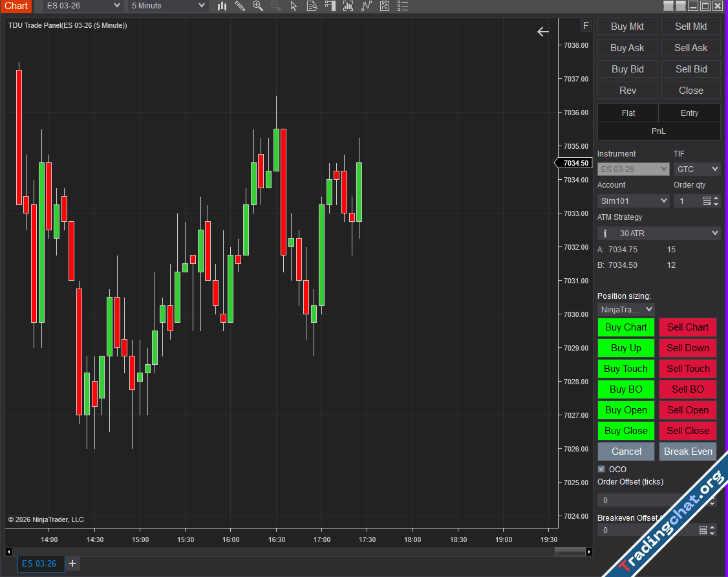Viewport: 728px width, 577px height.
Task: Open the chart properties list icon
Action: pos(403,6)
